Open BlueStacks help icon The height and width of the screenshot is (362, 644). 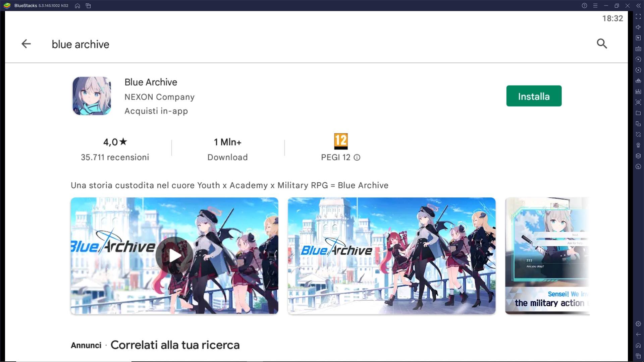[x=584, y=6]
